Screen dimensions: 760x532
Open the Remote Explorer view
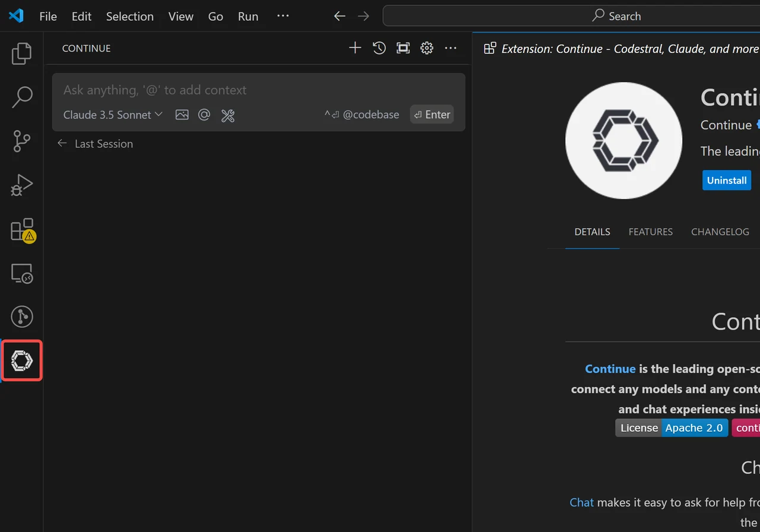pos(21,273)
